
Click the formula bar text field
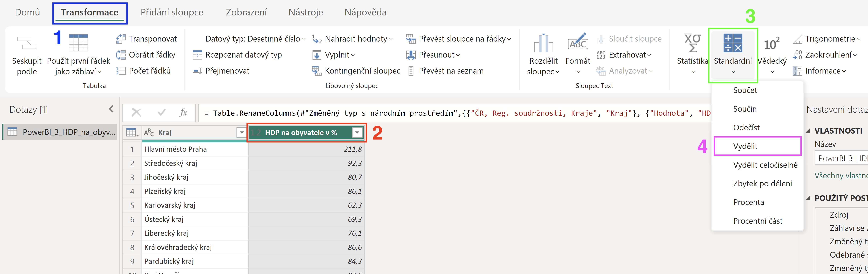(455, 113)
